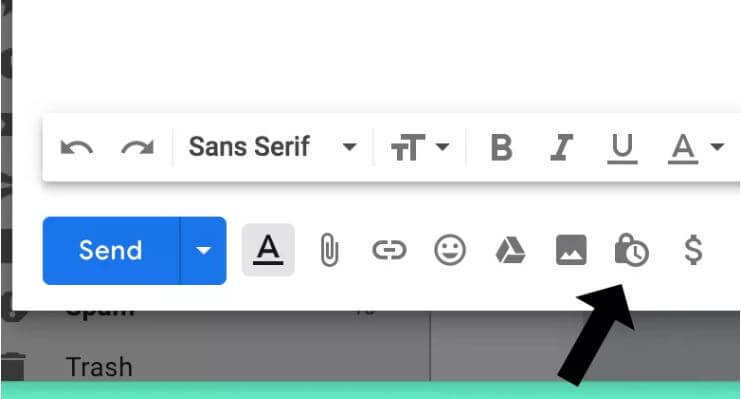Click the text color A icon
The width and height of the screenshot is (741, 399).
click(683, 149)
